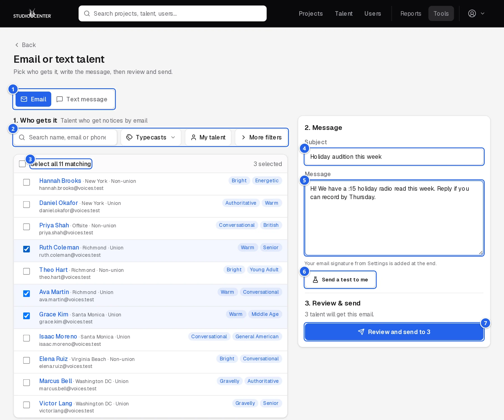Screen dimensions: 504x420
Task: Check the Isaac Moreno checkbox
Action: tap(27, 338)
